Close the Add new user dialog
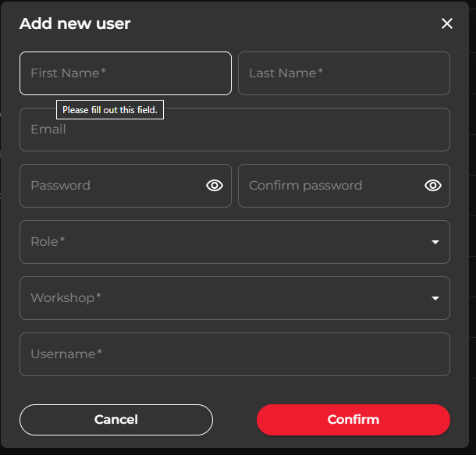Viewport: 476px width, 455px height. tap(447, 23)
